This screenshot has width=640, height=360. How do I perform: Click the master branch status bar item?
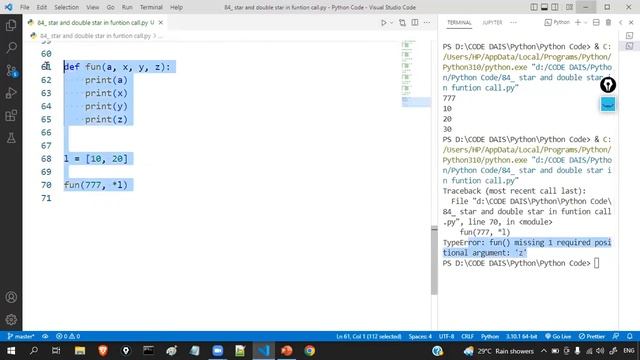point(21,336)
